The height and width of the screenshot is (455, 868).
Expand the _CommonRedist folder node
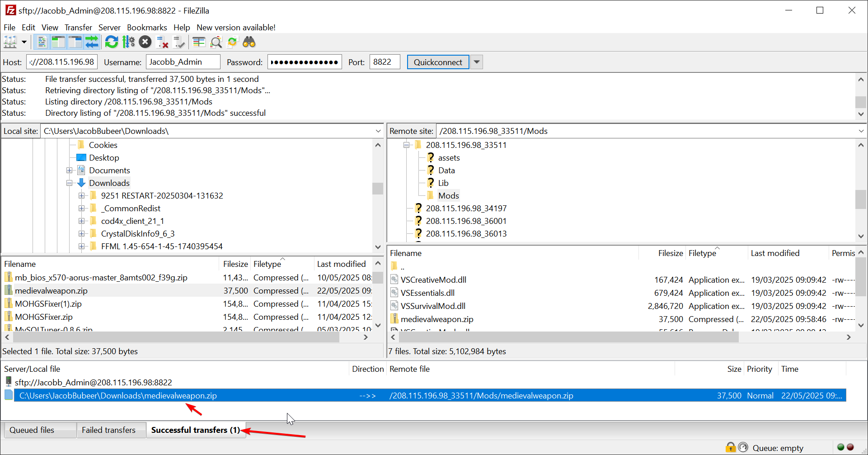coord(82,209)
